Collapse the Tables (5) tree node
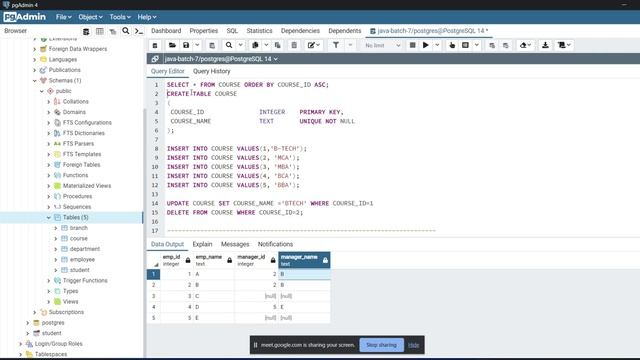The height and width of the screenshot is (360, 640). click(x=49, y=218)
